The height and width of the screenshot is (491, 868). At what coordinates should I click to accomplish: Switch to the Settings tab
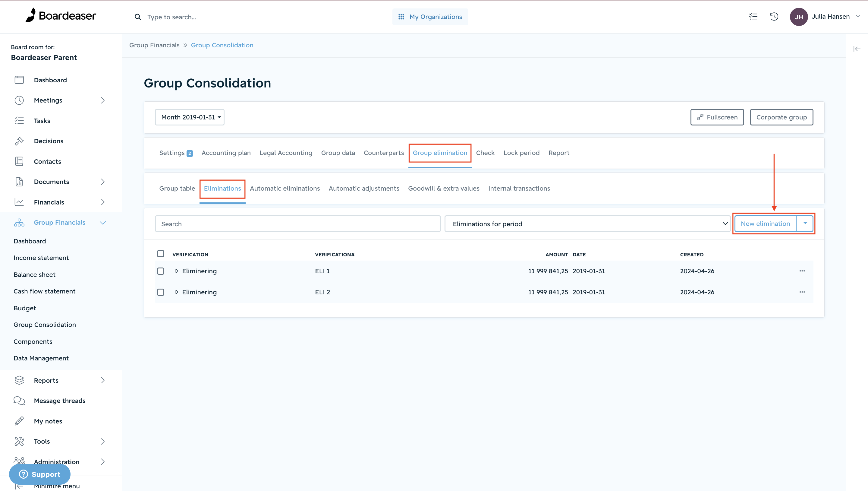176,153
